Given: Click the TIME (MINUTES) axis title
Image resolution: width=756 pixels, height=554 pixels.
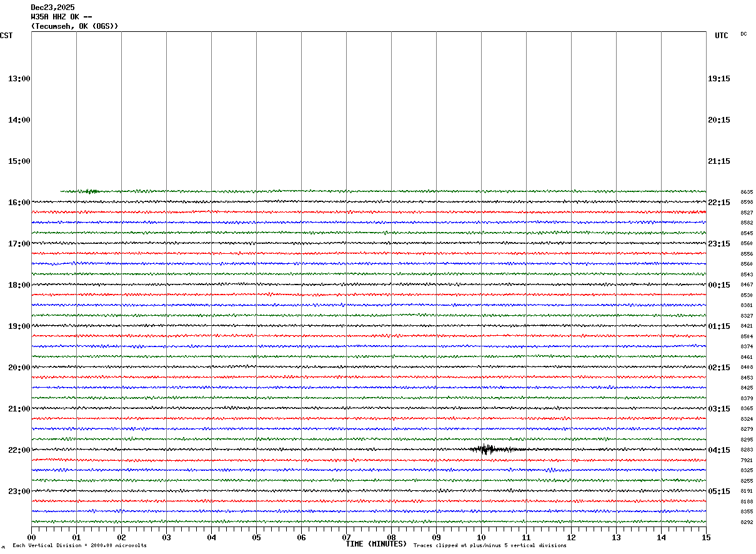Looking at the screenshot, I should 376,544.
